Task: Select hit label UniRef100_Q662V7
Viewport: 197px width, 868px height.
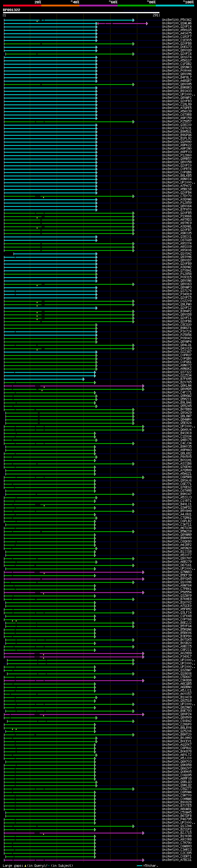Action: 177,768
